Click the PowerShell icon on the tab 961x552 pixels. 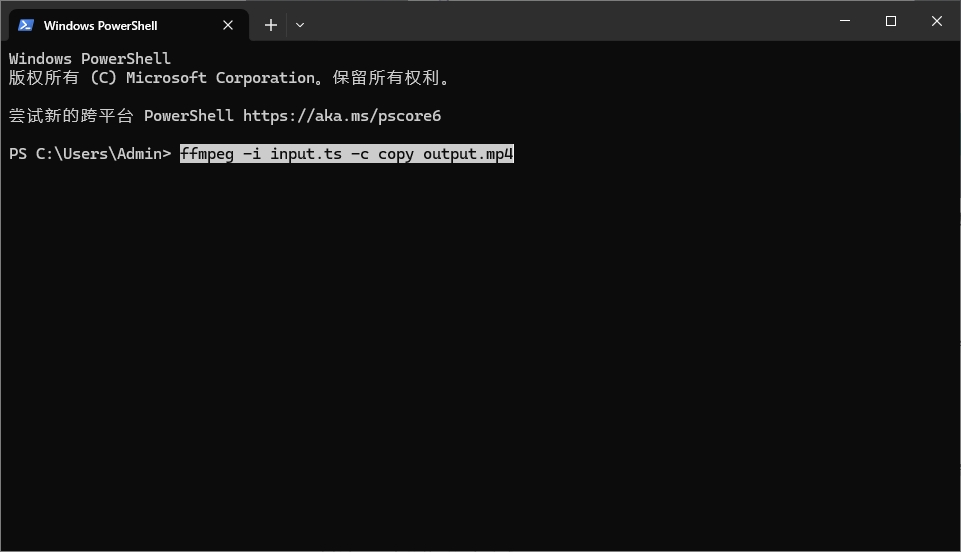[26, 25]
